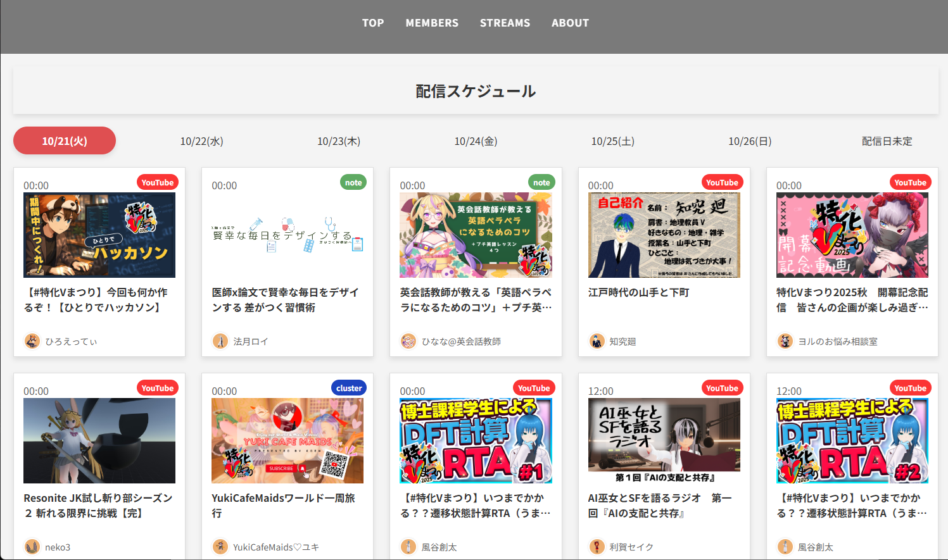Click ひろえってい's avatar icon
The width and height of the screenshot is (948, 560).
pyautogui.click(x=32, y=341)
